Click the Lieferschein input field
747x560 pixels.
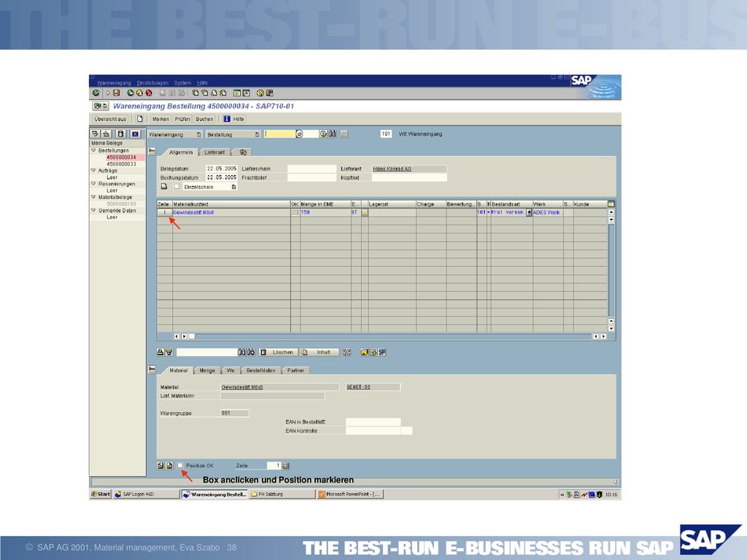point(311,168)
